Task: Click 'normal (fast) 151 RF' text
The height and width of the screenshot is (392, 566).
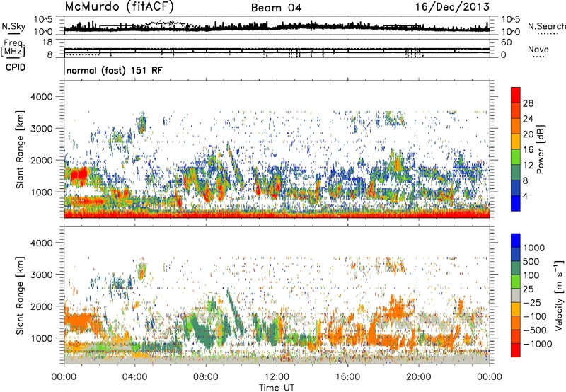Action: coord(115,70)
